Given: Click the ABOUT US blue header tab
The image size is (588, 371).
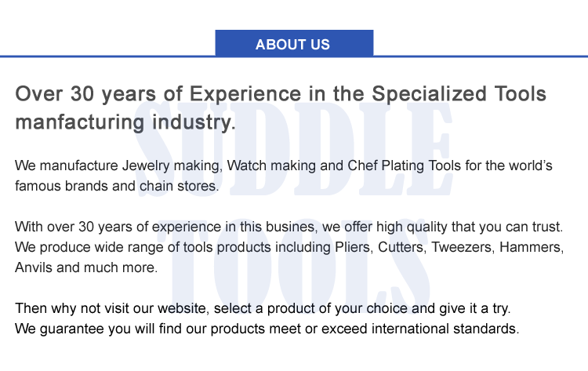Looking at the screenshot, I should coord(293,44).
